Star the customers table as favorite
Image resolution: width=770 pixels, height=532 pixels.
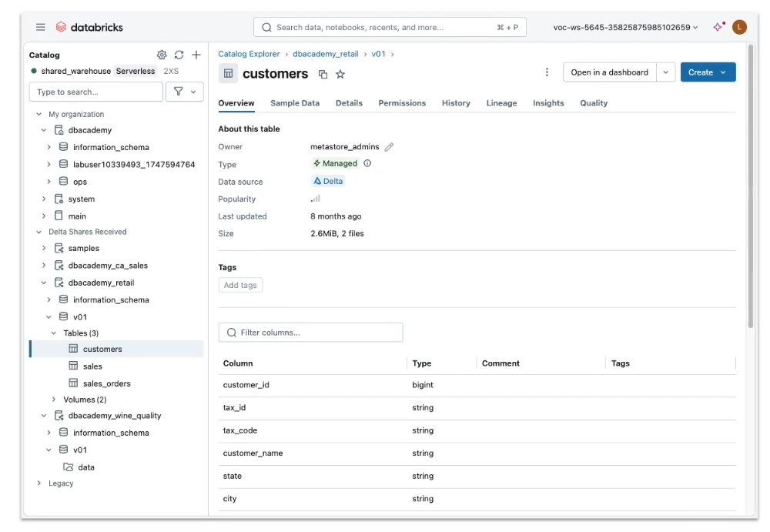pyautogui.click(x=340, y=75)
